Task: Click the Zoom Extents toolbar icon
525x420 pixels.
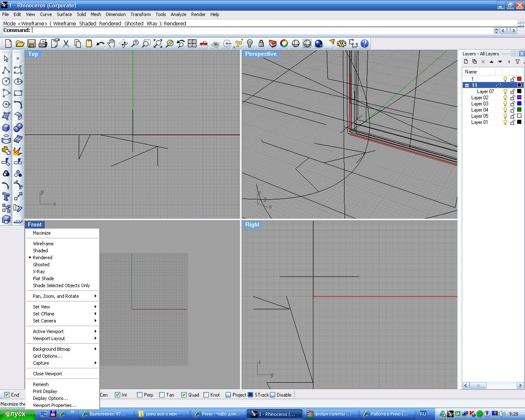Action: click(158, 43)
